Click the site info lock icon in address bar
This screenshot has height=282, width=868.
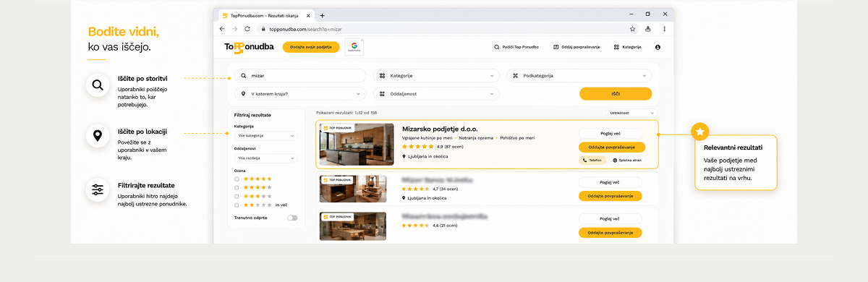263,29
